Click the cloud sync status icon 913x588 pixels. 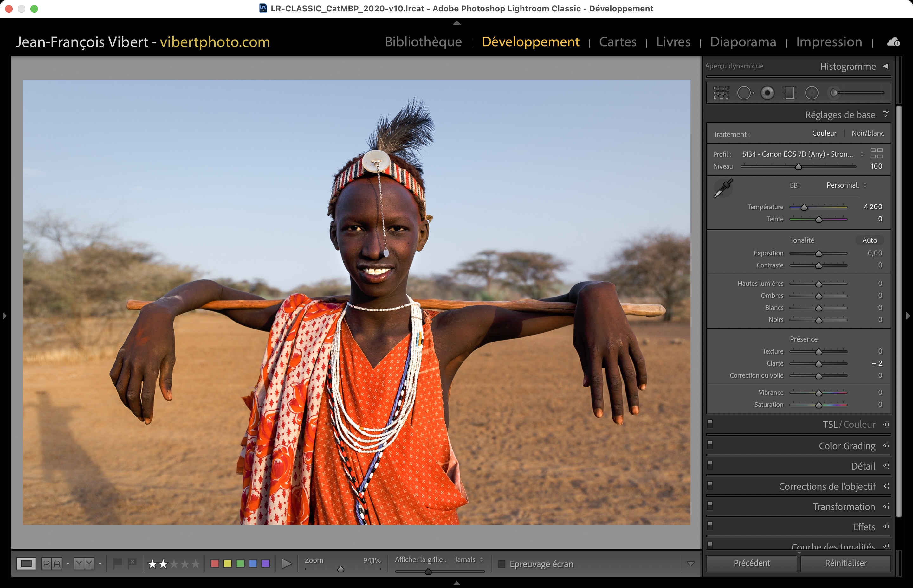pyautogui.click(x=893, y=42)
